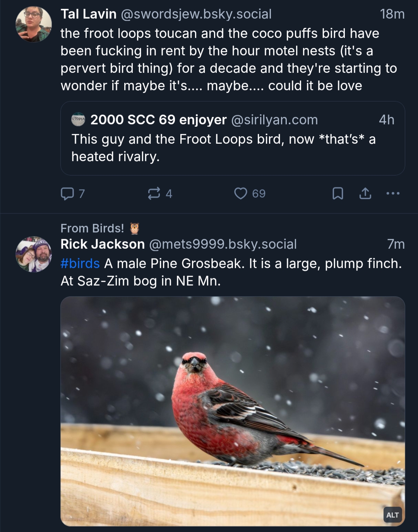418x532 pixels.
Task: Open the From Birds! feed link
Action: tap(93, 228)
